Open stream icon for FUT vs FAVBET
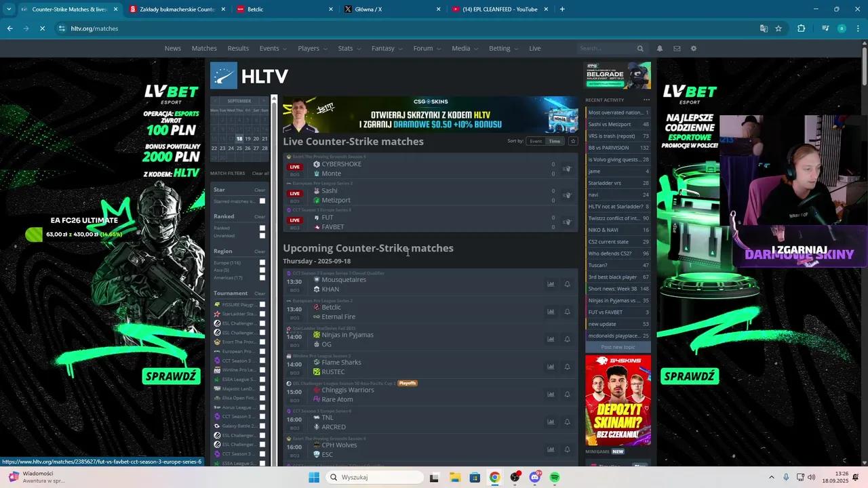Image resolution: width=868 pixels, height=488 pixels. [567, 222]
